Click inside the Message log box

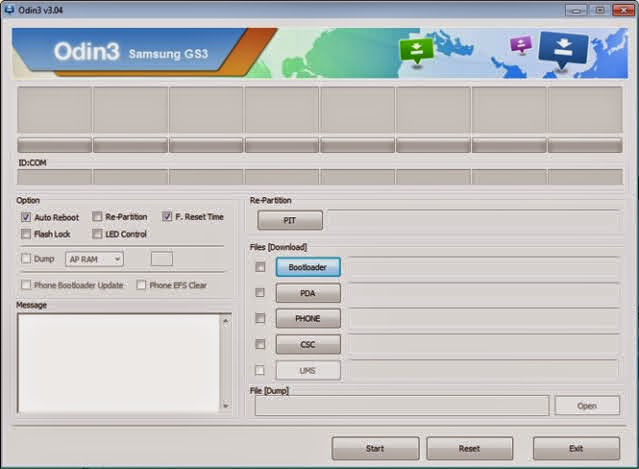coord(118,363)
